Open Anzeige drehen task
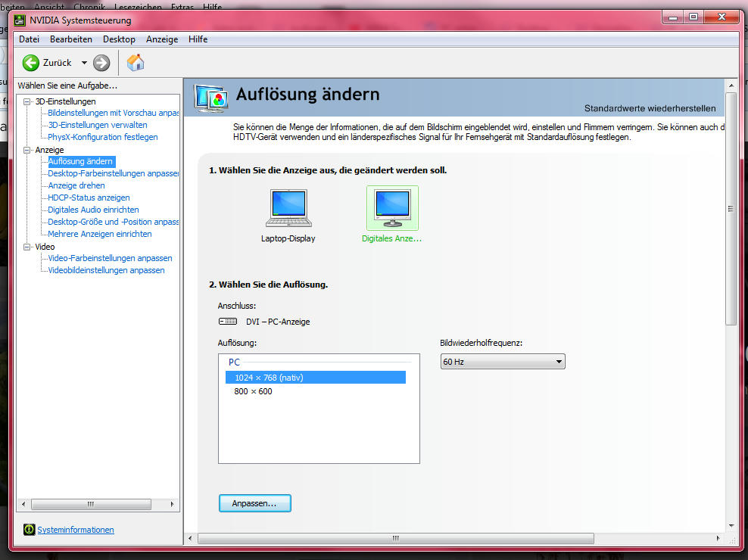This screenshot has width=748, height=560. tap(76, 185)
